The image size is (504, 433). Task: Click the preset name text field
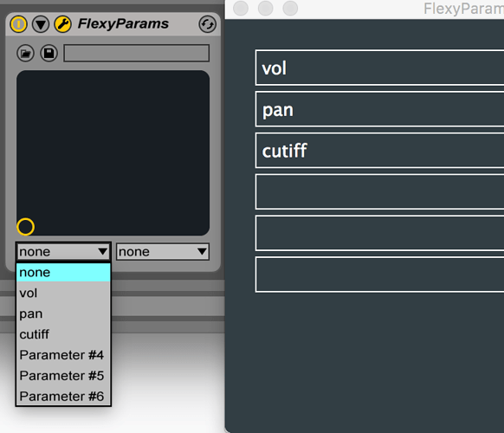coord(137,53)
